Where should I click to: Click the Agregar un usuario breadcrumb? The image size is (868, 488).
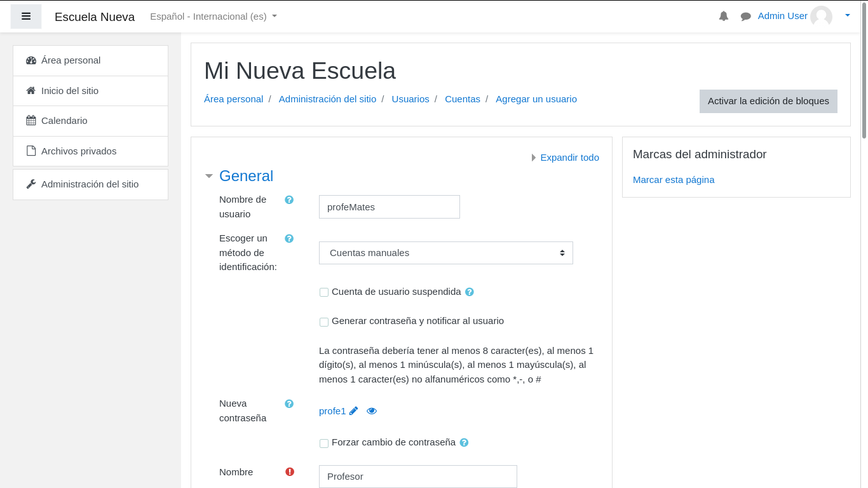point(536,99)
